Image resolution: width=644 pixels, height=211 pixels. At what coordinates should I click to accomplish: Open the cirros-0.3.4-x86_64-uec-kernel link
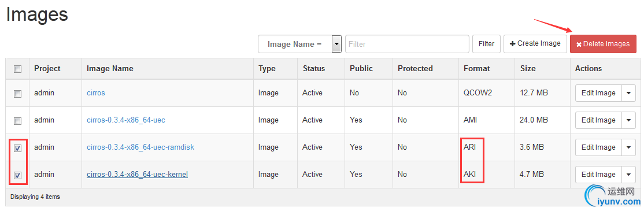point(137,175)
